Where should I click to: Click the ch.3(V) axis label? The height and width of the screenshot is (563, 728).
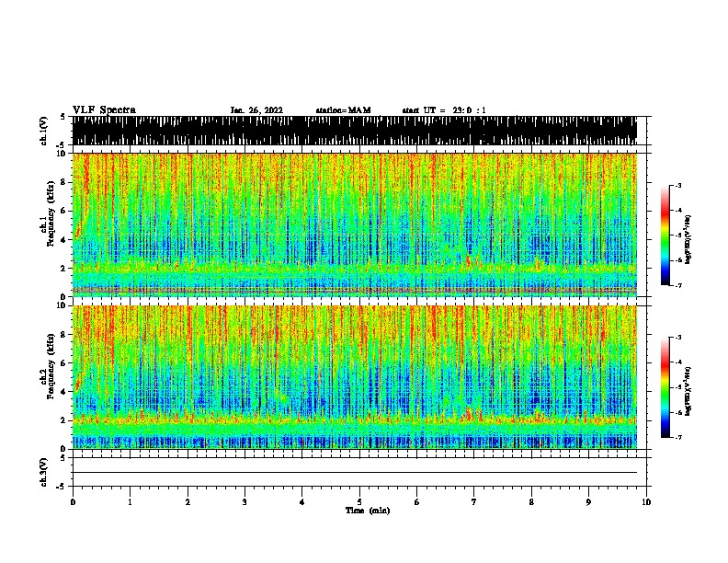[44, 472]
